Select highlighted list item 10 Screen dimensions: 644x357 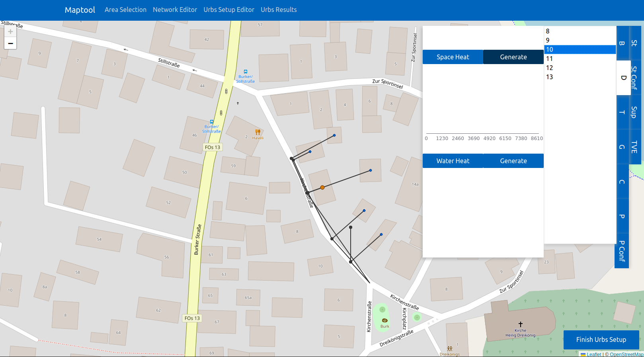coord(580,49)
